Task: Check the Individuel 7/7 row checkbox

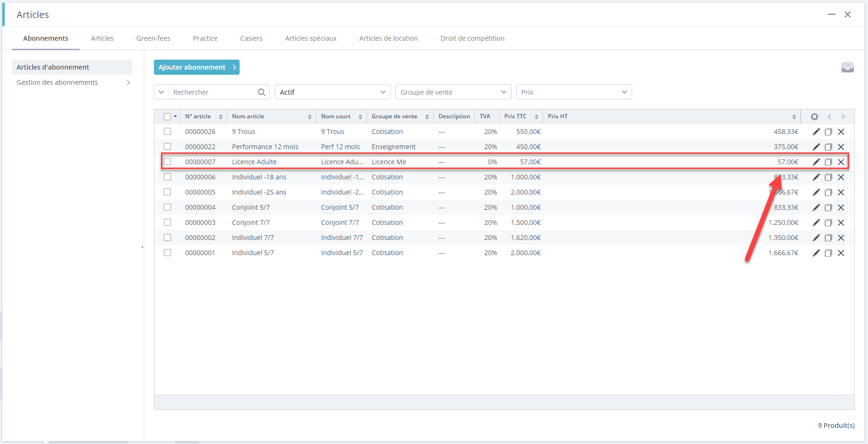Action: tap(167, 238)
